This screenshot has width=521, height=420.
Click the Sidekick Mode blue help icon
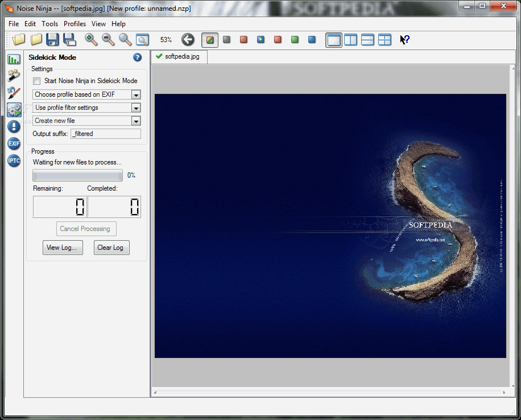(x=137, y=57)
